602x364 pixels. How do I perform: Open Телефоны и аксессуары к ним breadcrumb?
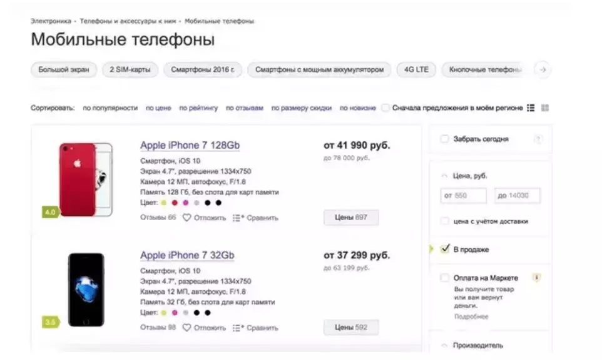[x=128, y=21]
